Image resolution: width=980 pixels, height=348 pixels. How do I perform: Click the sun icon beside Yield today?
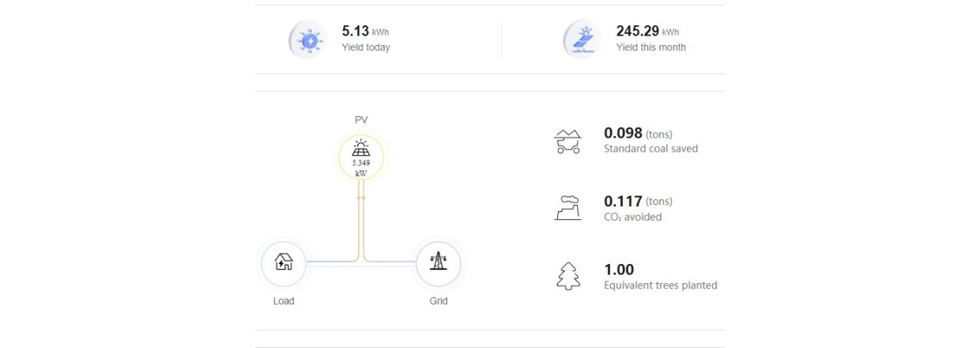[x=307, y=40]
